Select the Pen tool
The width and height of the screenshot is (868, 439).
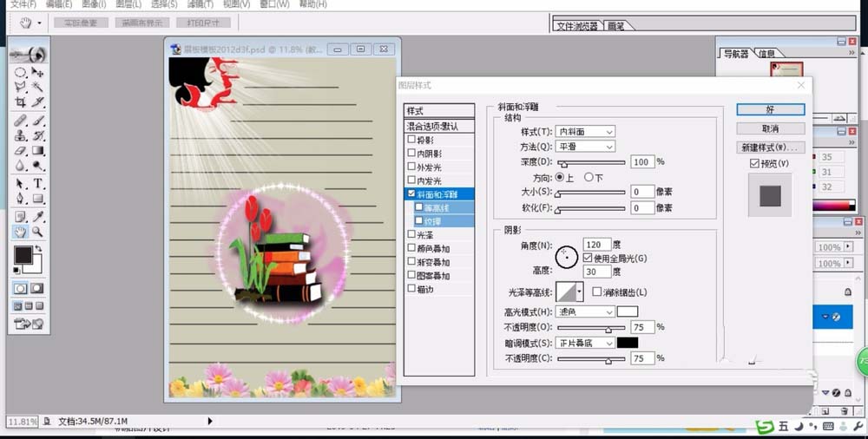(x=20, y=200)
